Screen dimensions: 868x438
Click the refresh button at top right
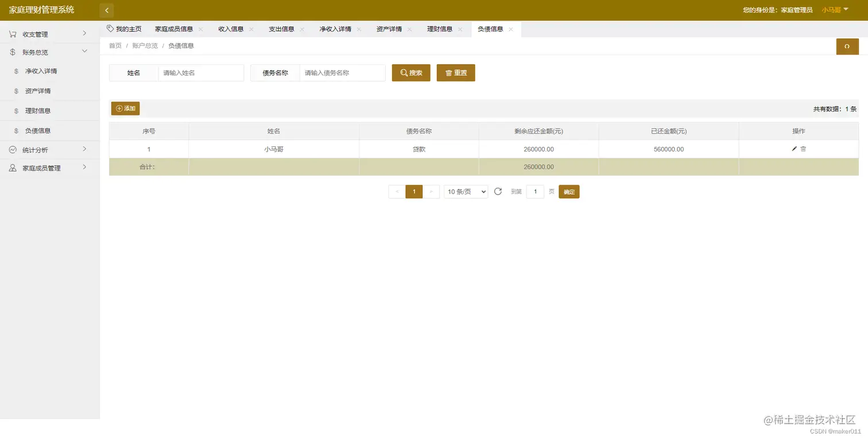[x=847, y=46]
